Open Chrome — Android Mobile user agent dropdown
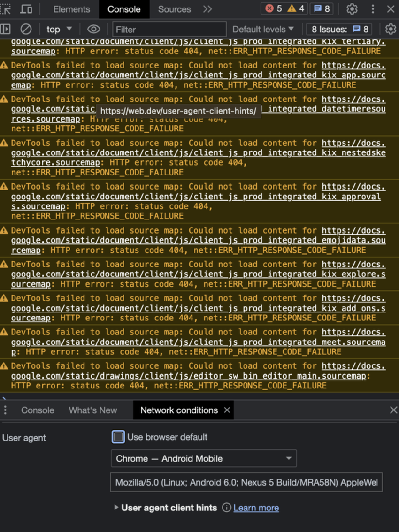 coord(204,458)
